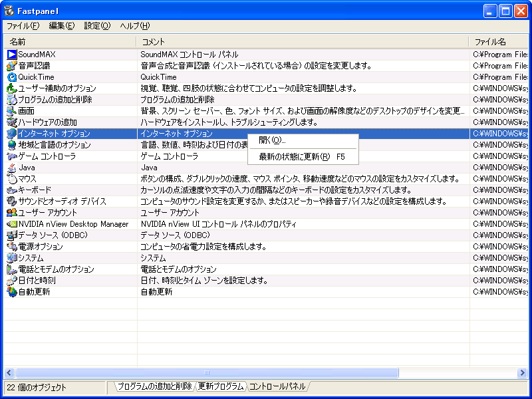Sort by the ファイル名 column header
Viewport: 532px width, 399px height.
(x=498, y=42)
